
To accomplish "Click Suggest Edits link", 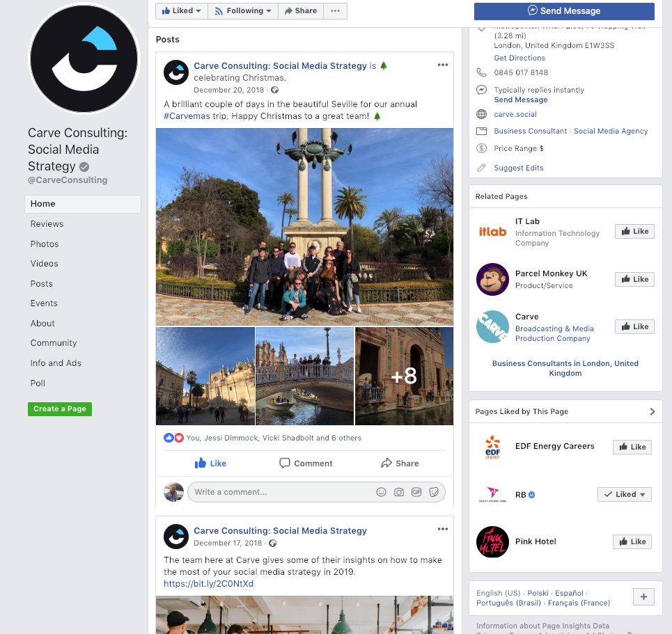I will click(x=519, y=168).
